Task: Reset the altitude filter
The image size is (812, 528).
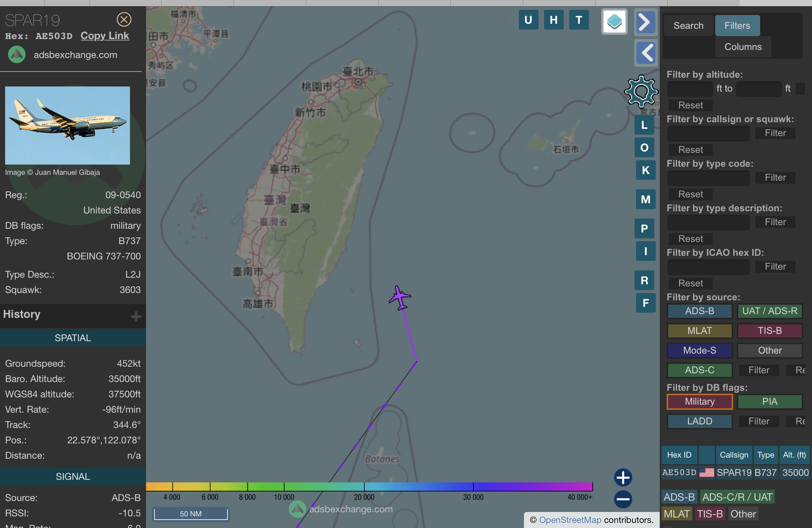Action: 690,105
